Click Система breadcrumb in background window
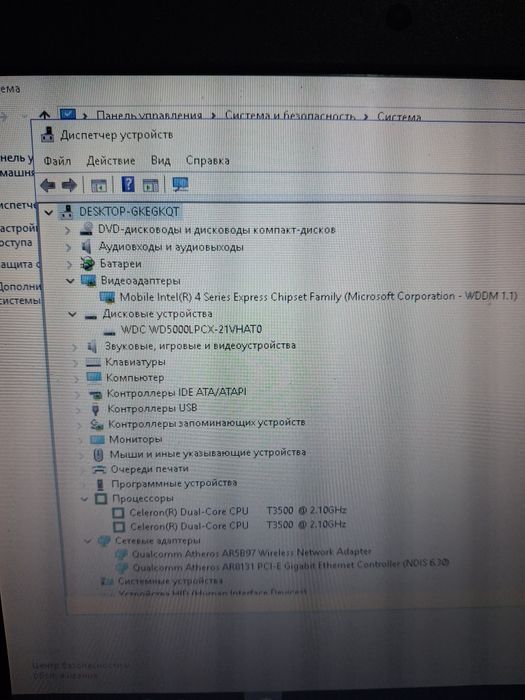 tap(399, 117)
